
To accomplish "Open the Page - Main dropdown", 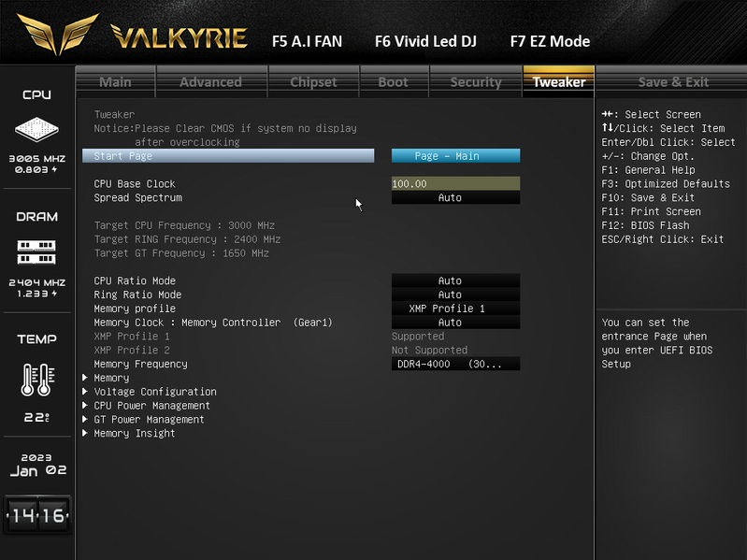I will (456, 156).
